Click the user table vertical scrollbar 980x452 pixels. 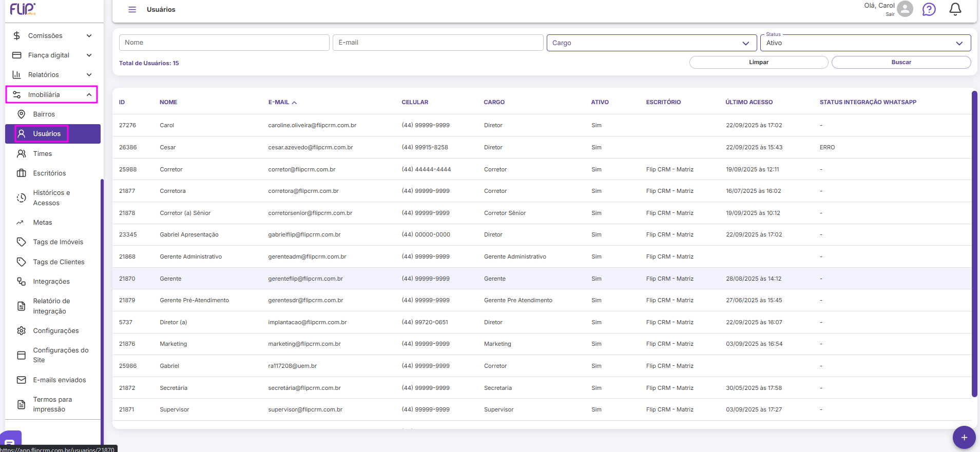(x=974, y=244)
